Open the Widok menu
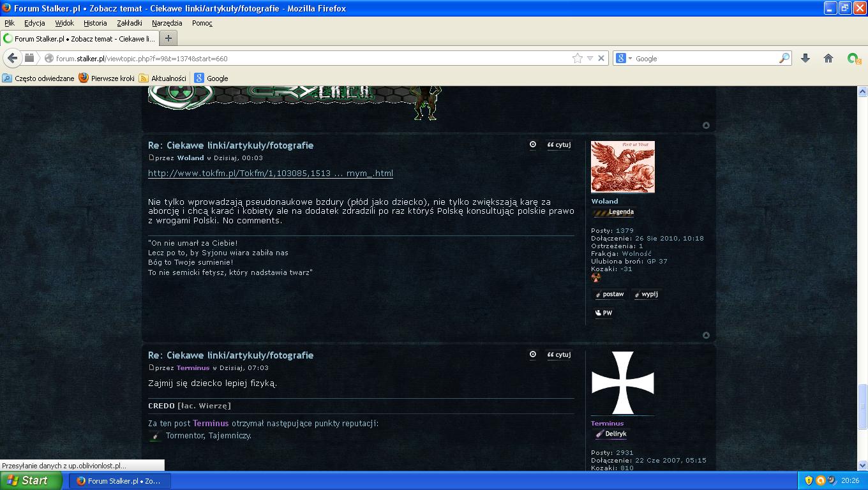Image resolution: width=868 pixels, height=490 pixels. pyautogui.click(x=64, y=23)
